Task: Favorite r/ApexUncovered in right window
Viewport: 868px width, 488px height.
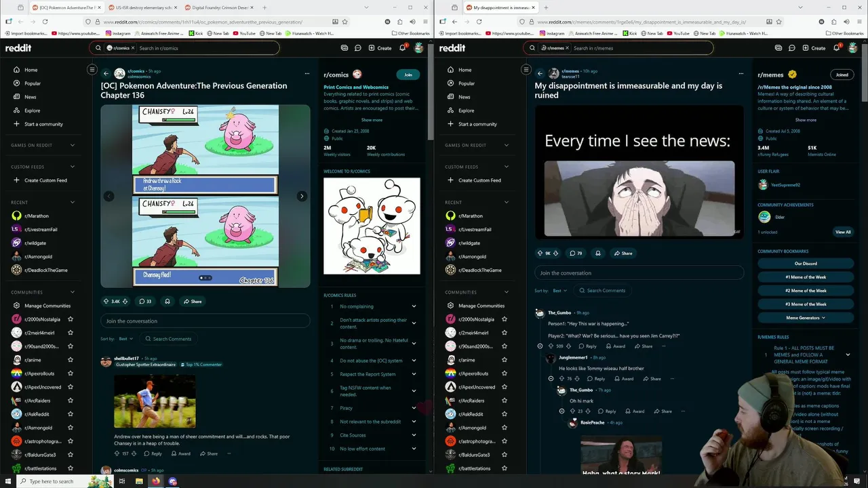Action: point(505,387)
